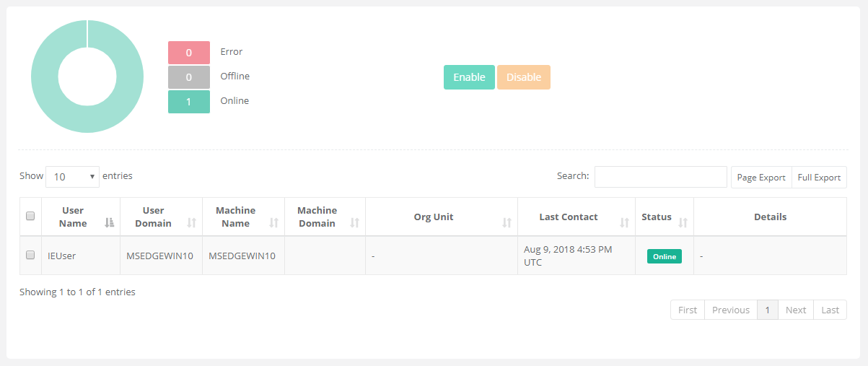Focus the Search input field
The image size is (868, 366).
tap(660, 177)
